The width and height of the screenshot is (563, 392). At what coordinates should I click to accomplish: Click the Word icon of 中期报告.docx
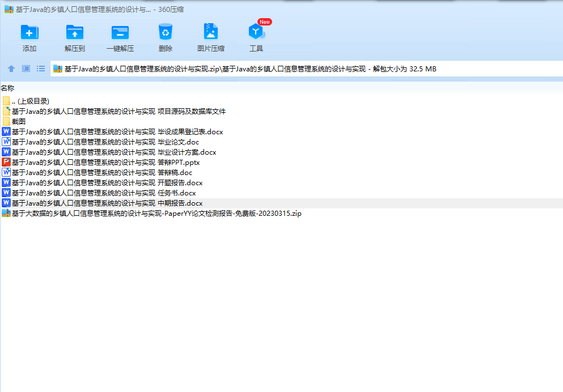[x=6, y=203]
